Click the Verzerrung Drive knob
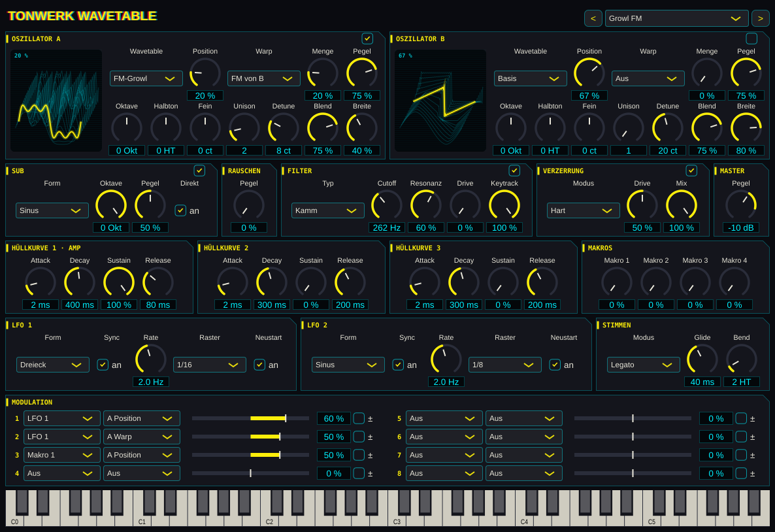775x532 pixels. coord(642,205)
